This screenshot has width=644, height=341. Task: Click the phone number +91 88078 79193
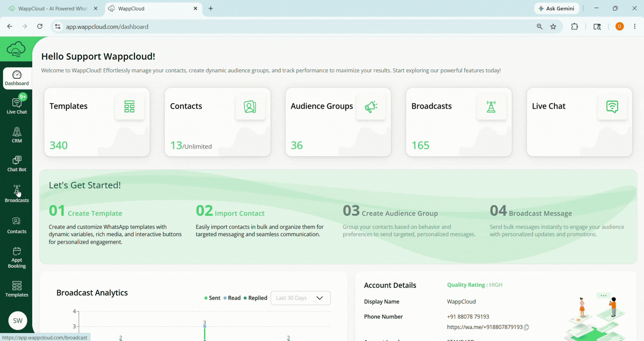click(468, 317)
